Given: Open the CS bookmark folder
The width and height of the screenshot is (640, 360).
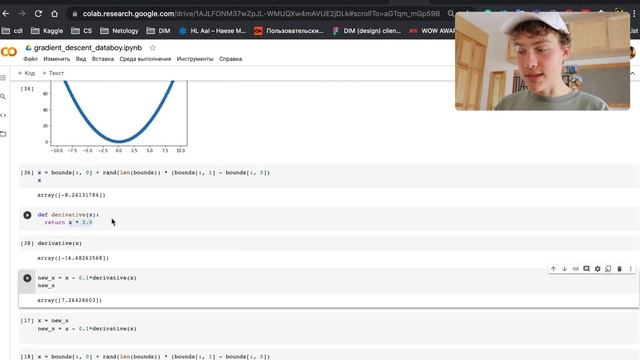Looking at the screenshot, I should click(x=82, y=31).
